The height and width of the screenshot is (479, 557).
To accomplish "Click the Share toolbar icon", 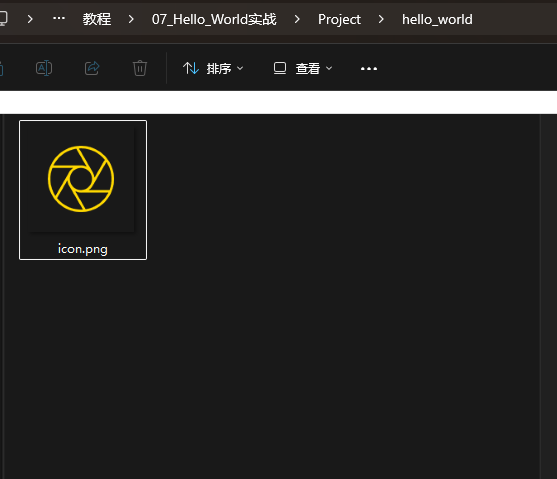I will pyautogui.click(x=92, y=68).
